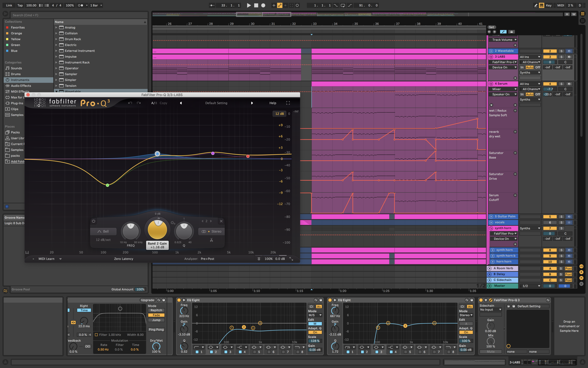Toggle the Draw Mode pencil icon
Image resolution: width=588 pixels, height=368 pixels.
(536, 5)
